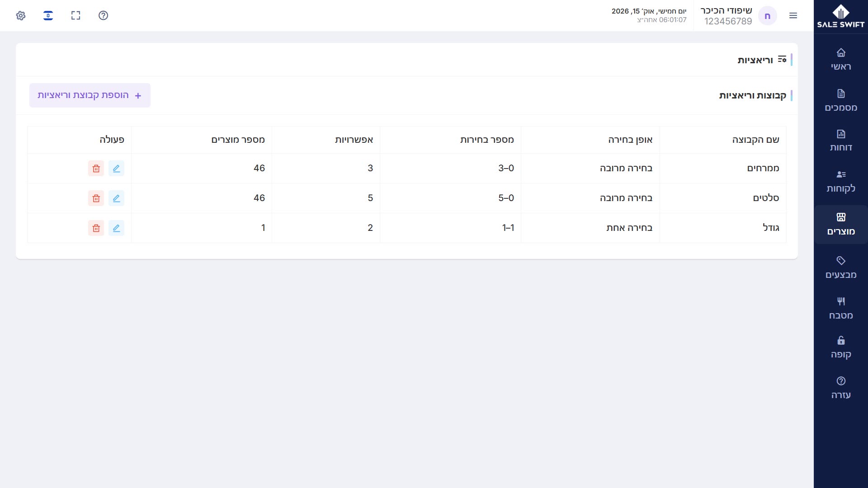Click business name שיפודי הכיכר
The width and height of the screenshot is (868, 488).
[726, 10]
